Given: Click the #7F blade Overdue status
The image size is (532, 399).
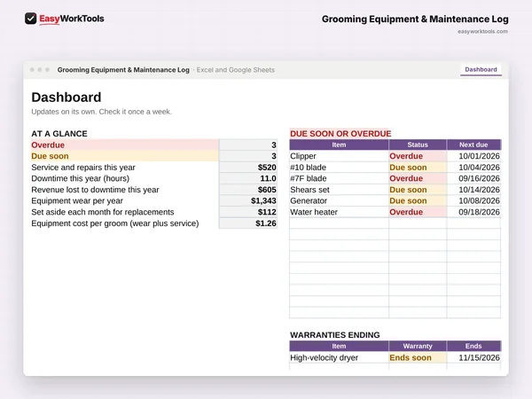Looking at the screenshot, I should pos(418,178).
